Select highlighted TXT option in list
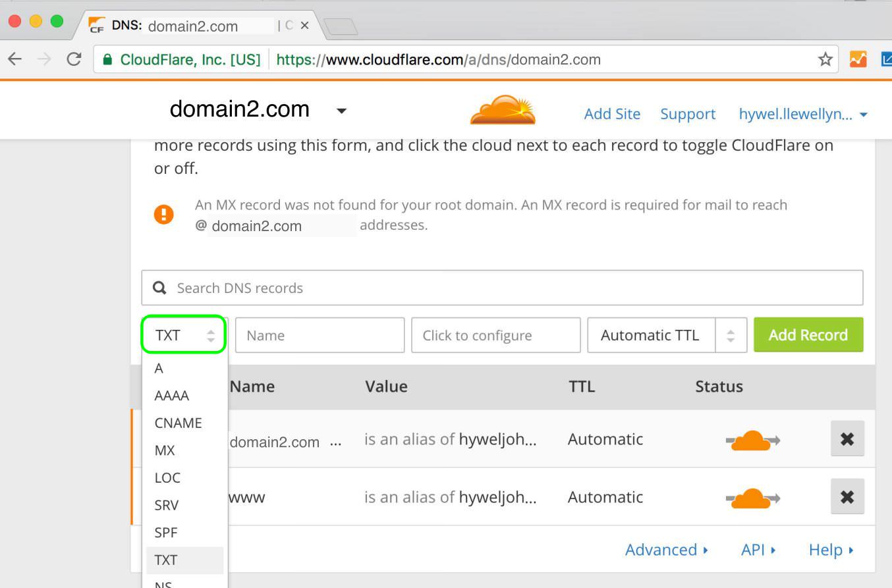 point(184,560)
